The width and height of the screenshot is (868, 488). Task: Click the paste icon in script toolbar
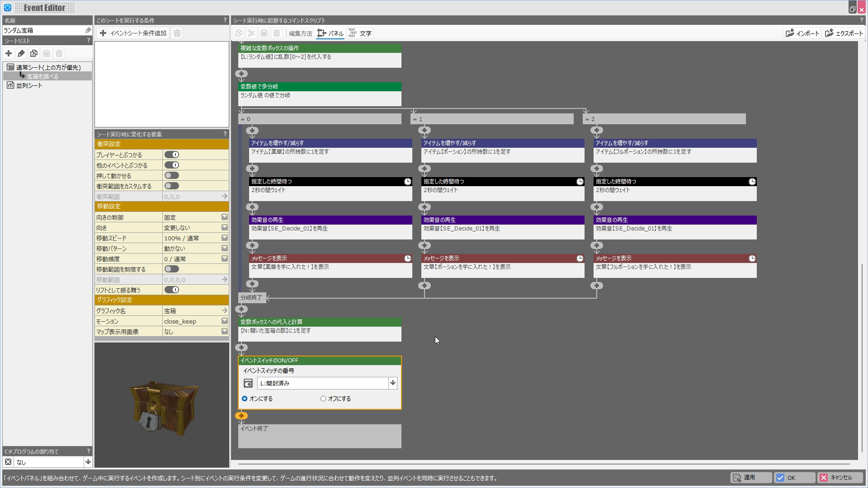click(x=264, y=33)
